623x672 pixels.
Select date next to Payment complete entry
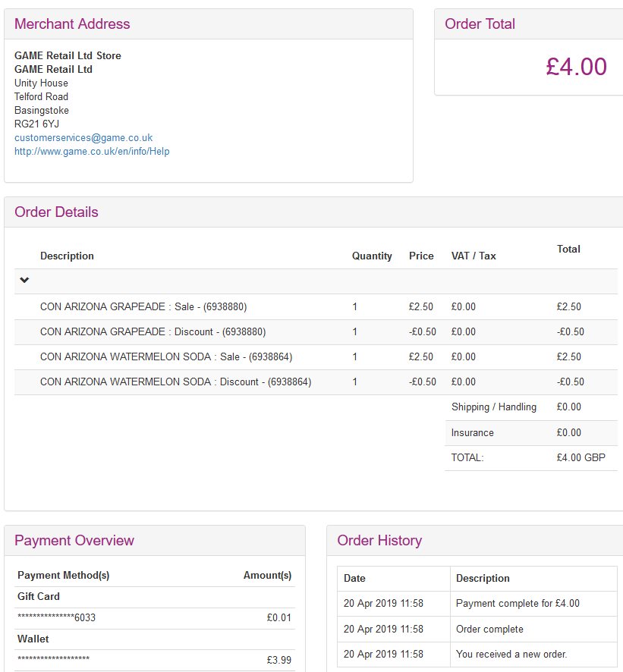click(x=383, y=604)
